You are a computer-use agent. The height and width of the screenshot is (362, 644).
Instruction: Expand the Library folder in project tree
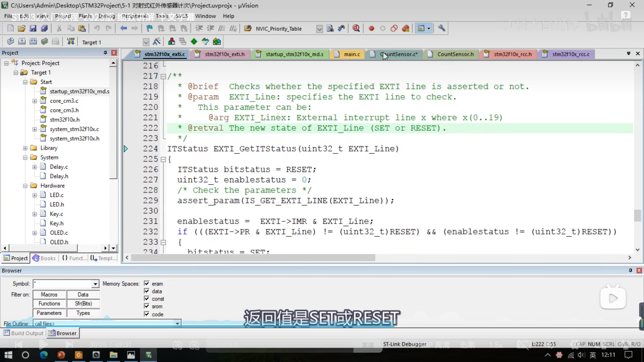(x=25, y=148)
